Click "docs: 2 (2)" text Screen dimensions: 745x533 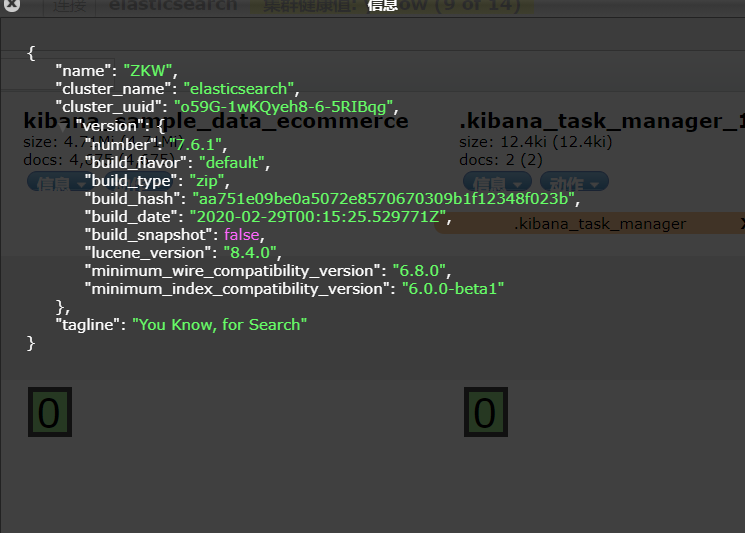[501, 160]
